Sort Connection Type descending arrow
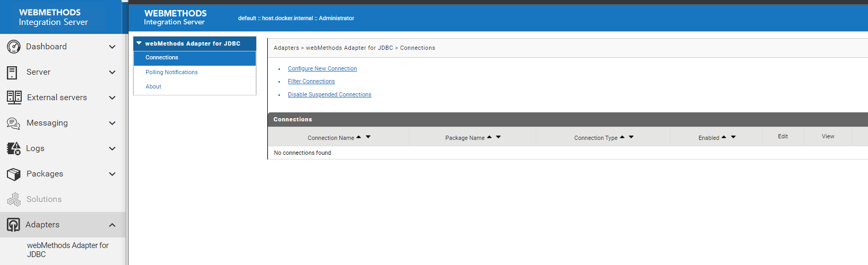 coord(631,137)
